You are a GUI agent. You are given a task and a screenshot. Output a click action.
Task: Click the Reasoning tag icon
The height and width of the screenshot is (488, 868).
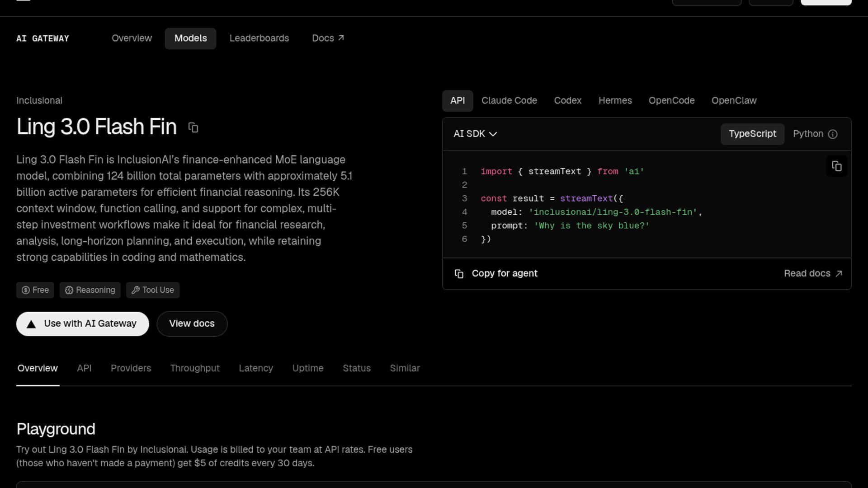tap(69, 290)
